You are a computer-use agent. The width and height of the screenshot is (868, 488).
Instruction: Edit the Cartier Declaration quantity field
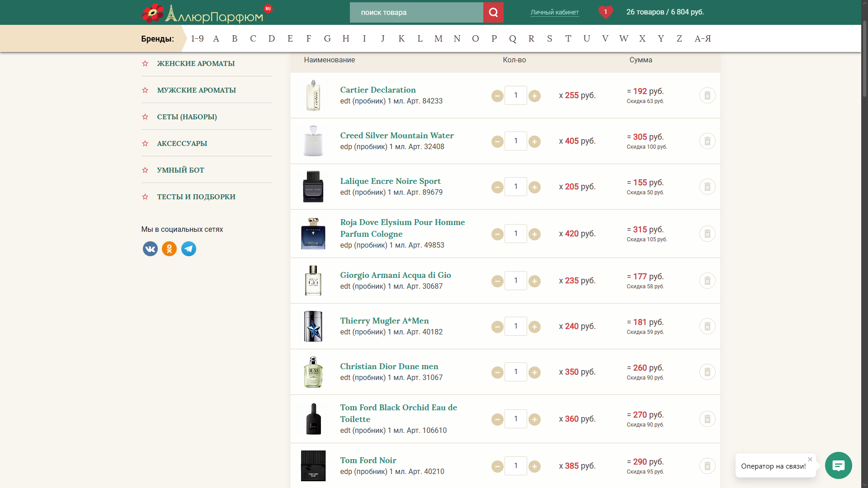click(x=516, y=95)
